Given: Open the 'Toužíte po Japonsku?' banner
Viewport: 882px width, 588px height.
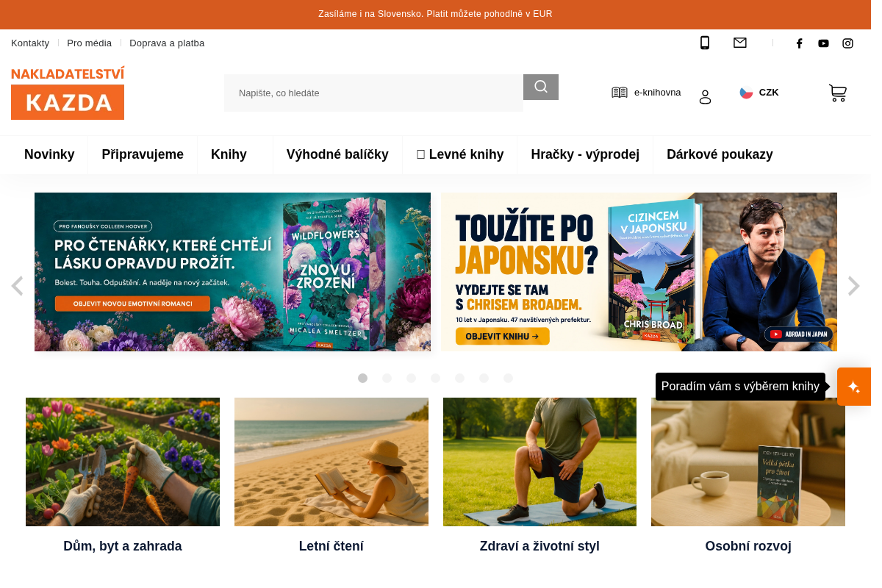Looking at the screenshot, I should 639,272.
